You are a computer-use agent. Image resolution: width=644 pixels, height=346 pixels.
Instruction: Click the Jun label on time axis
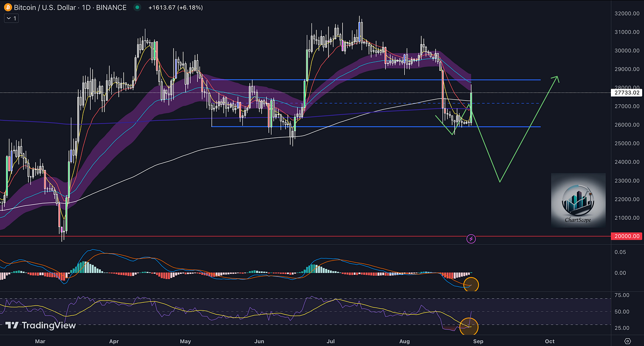pyautogui.click(x=259, y=341)
